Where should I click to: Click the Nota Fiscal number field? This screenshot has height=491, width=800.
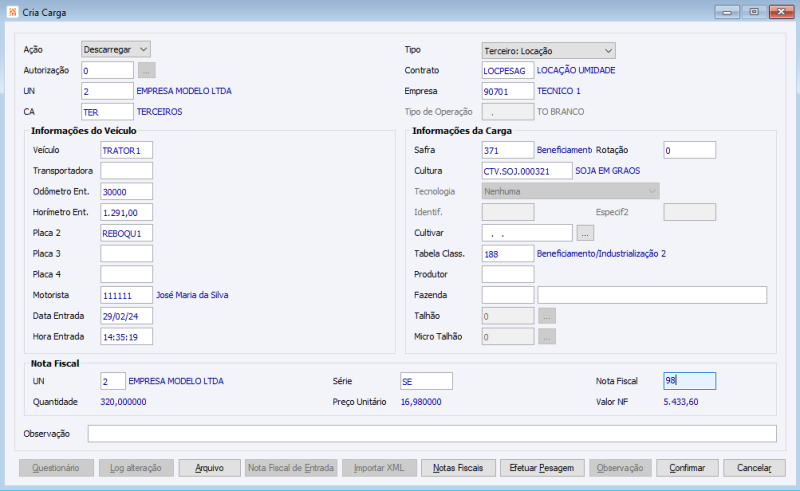[689, 381]
